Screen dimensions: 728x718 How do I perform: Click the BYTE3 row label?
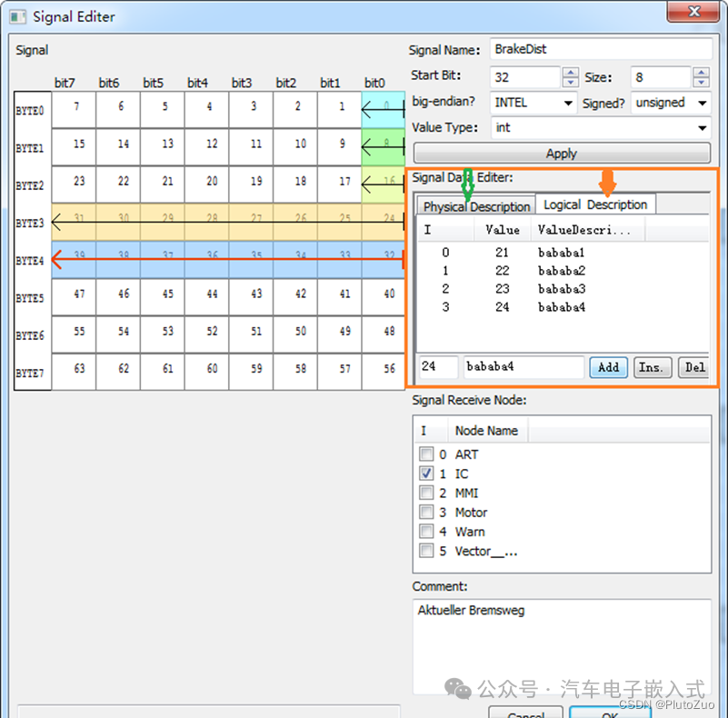point(30,223)
